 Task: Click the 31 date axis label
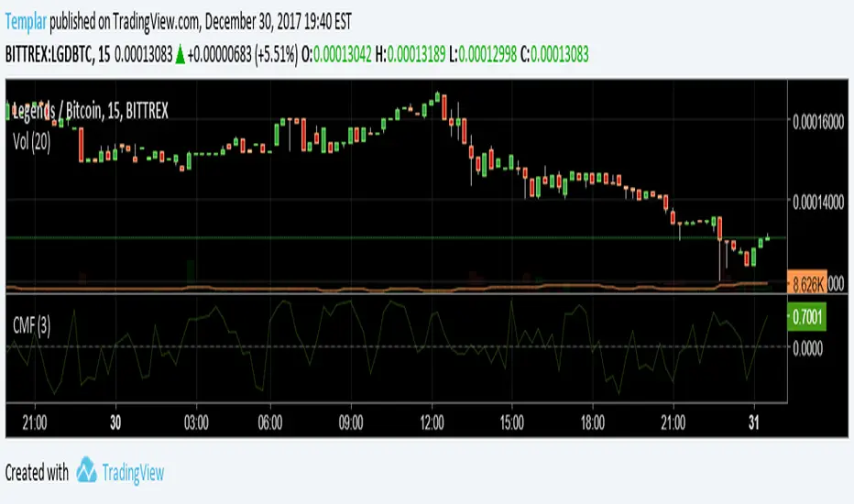click(754, 422)
